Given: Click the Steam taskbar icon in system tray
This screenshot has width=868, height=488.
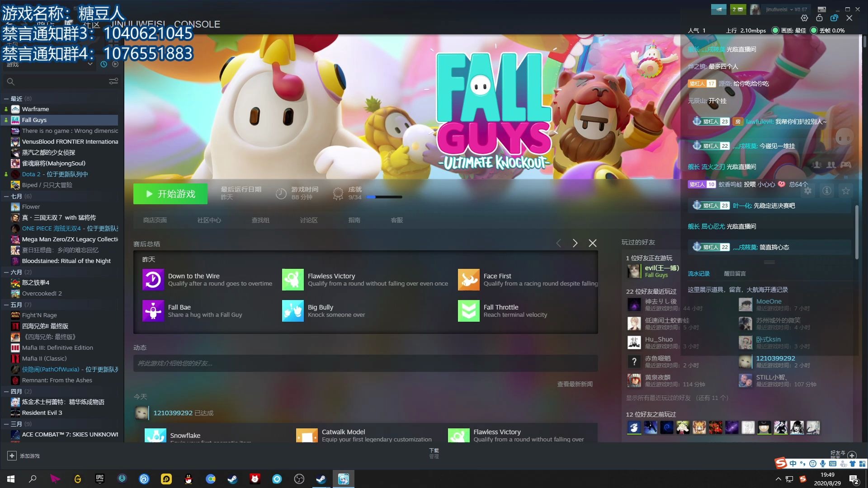Looking at the screenshot, I should pyautogui.click(x=321, y=479).
